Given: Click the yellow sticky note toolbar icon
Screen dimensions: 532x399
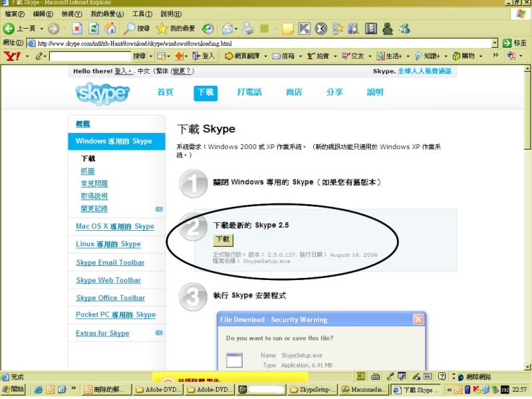Looking at the screenshot, I should coord(287,29).
